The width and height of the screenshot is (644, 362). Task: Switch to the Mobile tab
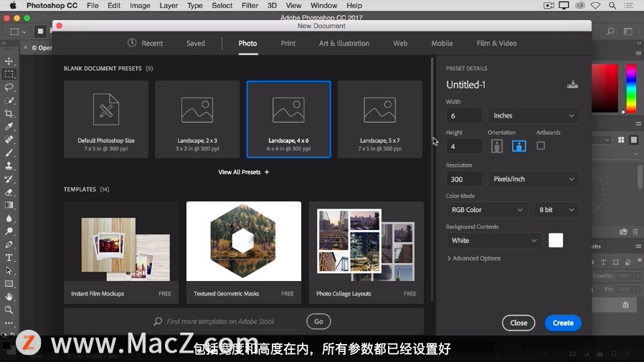tap(442, 43)
